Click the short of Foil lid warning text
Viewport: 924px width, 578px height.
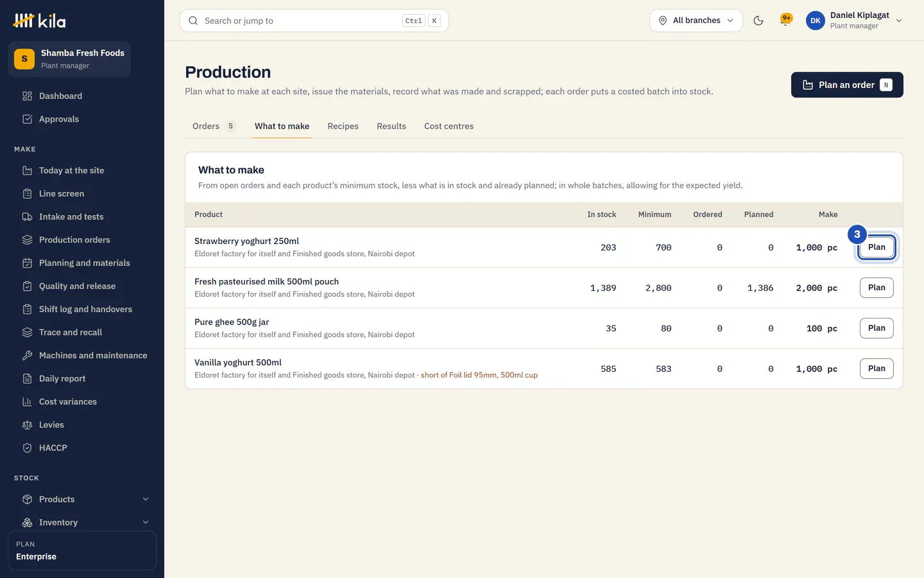tap(479, 375)
